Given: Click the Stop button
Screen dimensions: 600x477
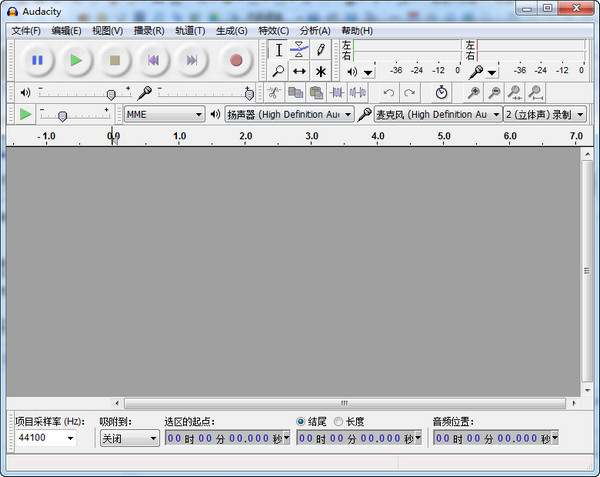Looking at the screenshot, I should (x=115, y=60).
